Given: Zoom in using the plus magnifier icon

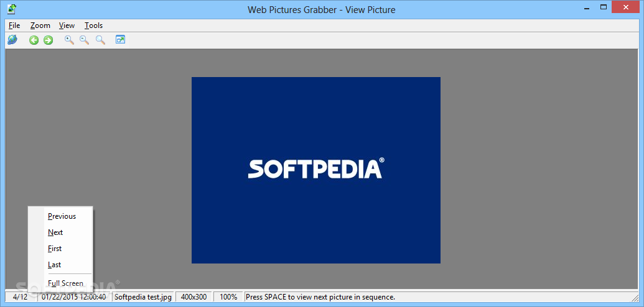Looking at the screenshot, I should (x=70, y=40).
